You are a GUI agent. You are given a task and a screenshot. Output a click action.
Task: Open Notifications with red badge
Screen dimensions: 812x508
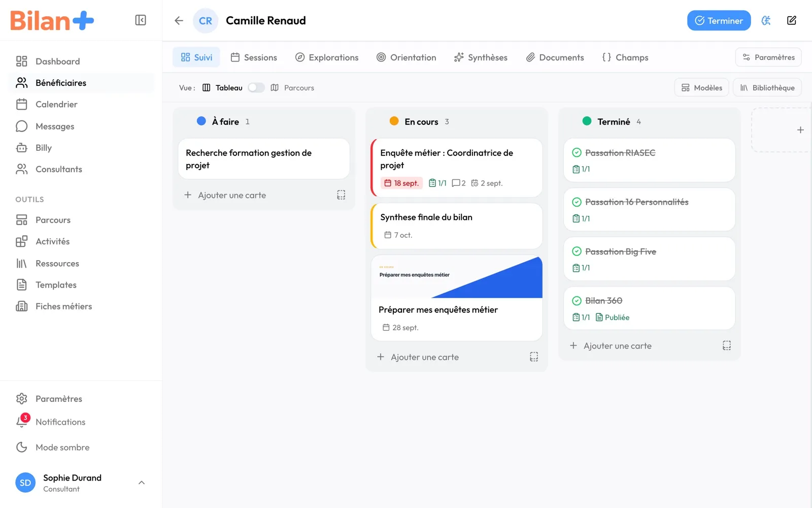coord(81,422)
